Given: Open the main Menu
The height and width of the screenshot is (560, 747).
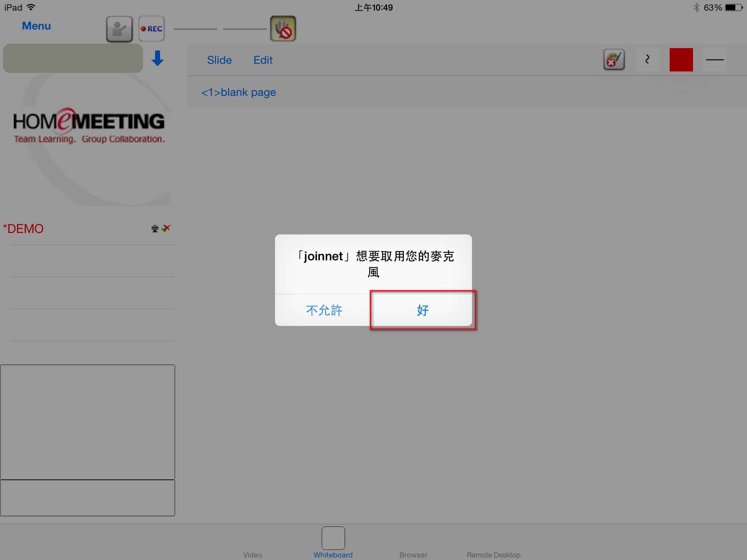Looking at the screenshot, I should click(x=36, y=26).
